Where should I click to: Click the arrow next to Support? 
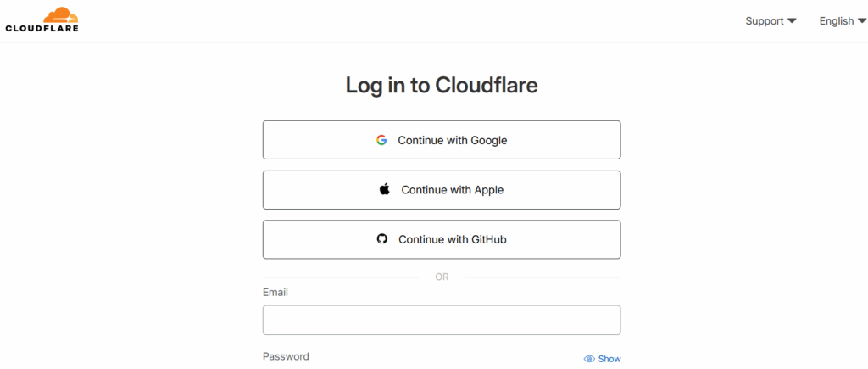point(792,21)
